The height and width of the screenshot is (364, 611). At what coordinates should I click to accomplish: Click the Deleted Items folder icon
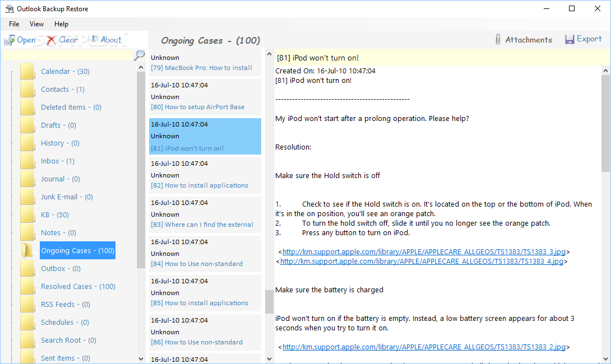[x=27, y=107]
